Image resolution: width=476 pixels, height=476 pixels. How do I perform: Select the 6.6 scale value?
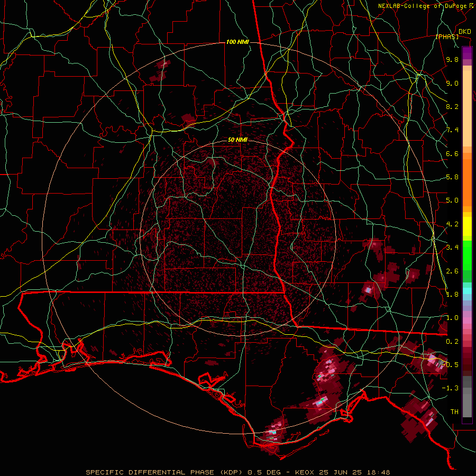click(452, 153)
